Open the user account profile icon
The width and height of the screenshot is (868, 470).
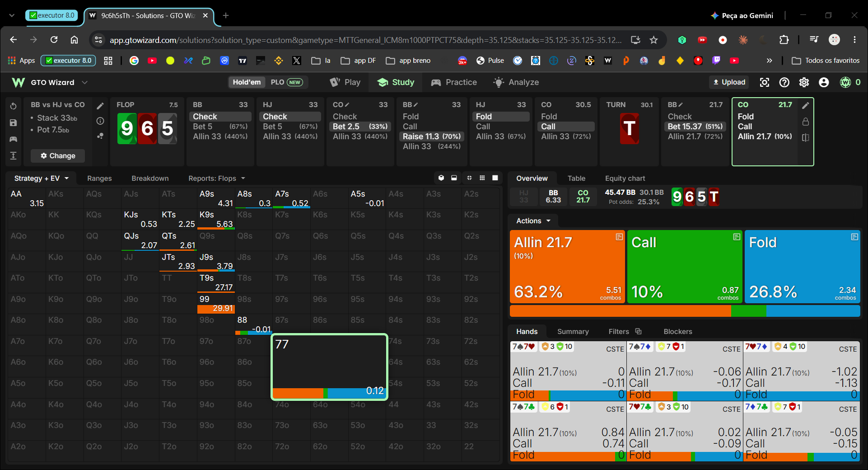[x=824, y=82]
